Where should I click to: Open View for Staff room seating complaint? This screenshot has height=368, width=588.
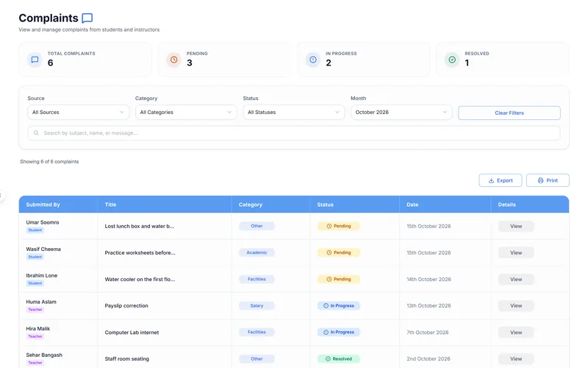click(x=516, y=358)
